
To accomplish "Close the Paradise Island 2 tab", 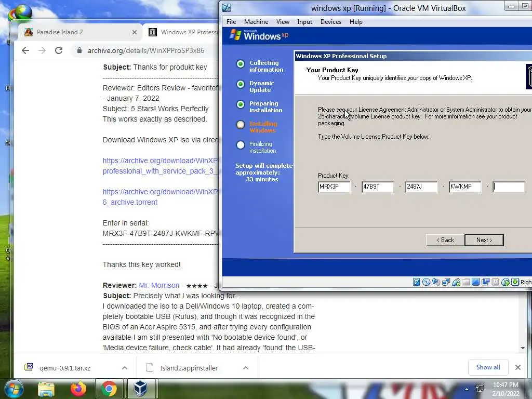I will [135, 32].
